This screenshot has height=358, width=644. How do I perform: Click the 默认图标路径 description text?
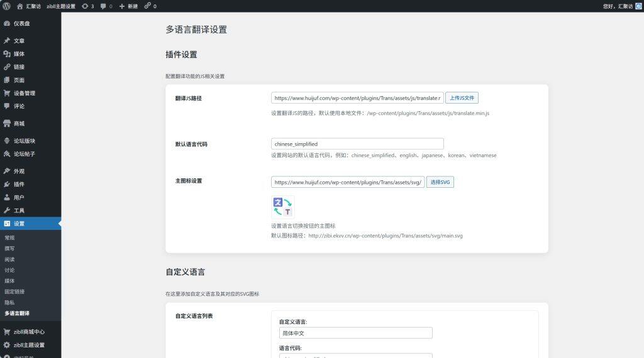click(367, 236)
